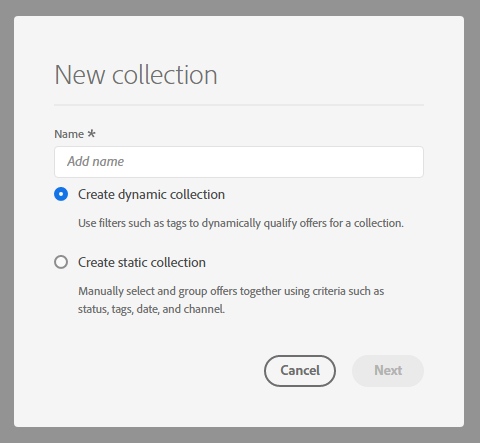This screenshot has height=443, width=480.
Task: Click the disabled Next button
Action: (388, 371)
